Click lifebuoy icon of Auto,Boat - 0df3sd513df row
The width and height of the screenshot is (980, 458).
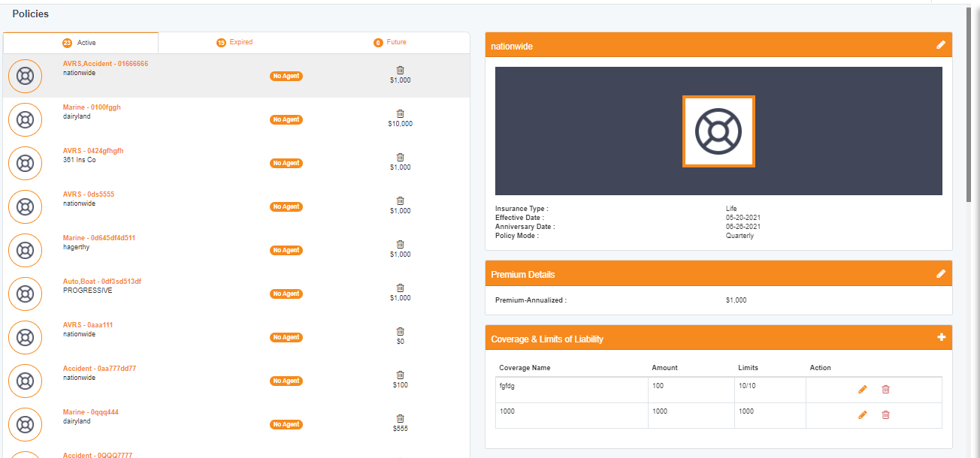[26, 294]
